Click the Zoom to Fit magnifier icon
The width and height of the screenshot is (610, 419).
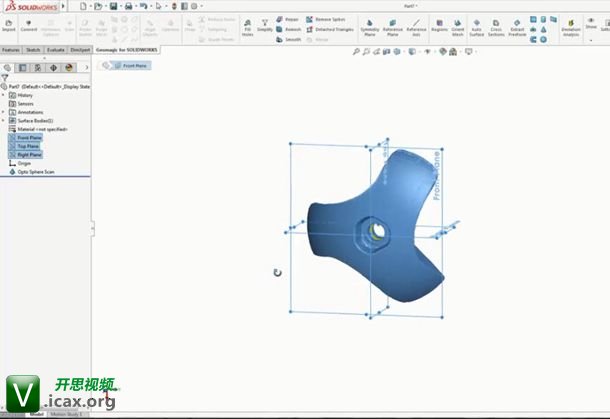coord(356,51)
